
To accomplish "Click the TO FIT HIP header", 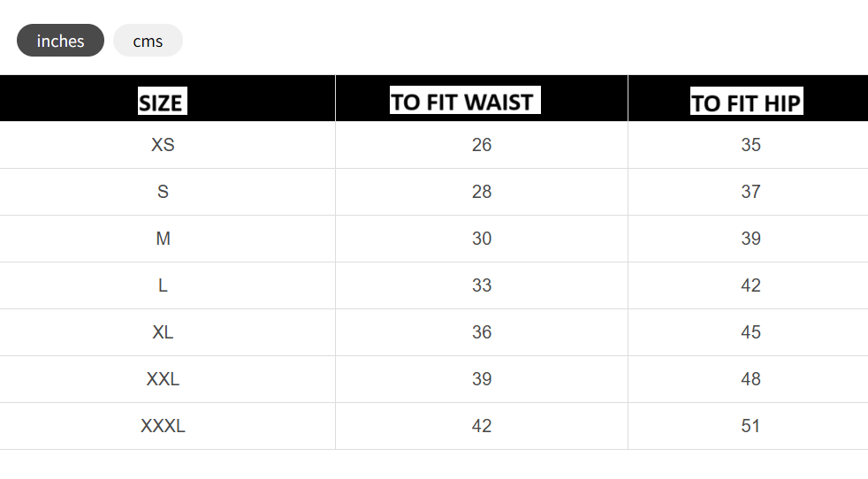I will click(746, 102).
